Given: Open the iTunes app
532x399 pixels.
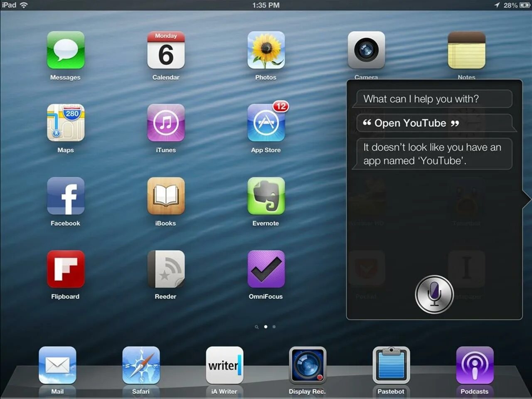Looking at the screenshot, I should [166, 123].
